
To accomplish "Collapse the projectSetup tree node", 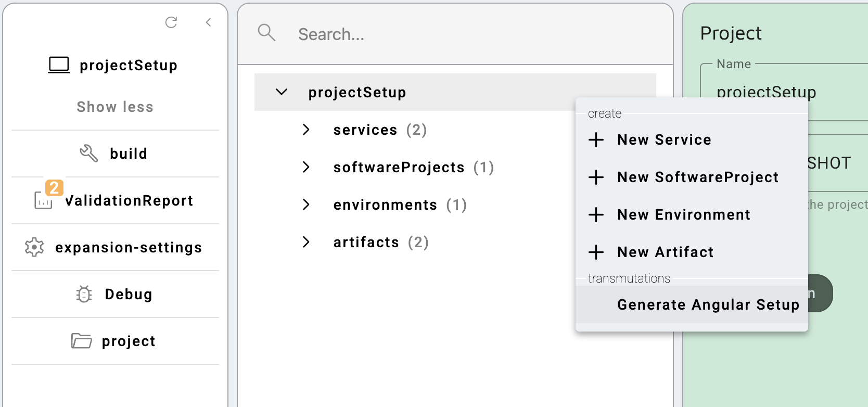I will [x=282, y=92].
